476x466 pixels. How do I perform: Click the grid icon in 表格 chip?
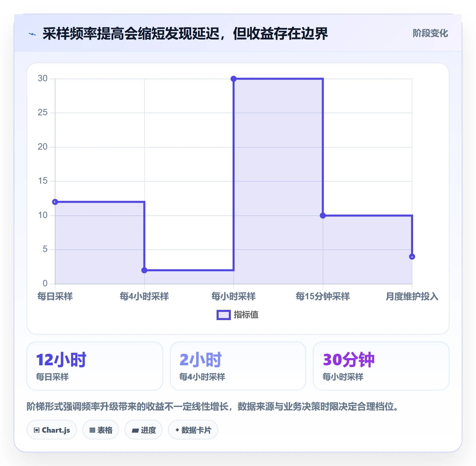coord(92,430)
